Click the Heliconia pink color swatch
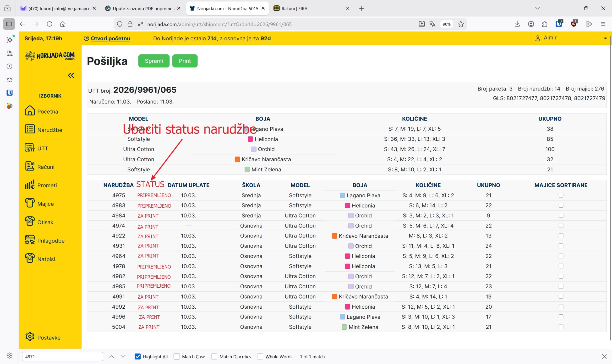The width and height of the screenshot is (612, 364). (250, 139)
